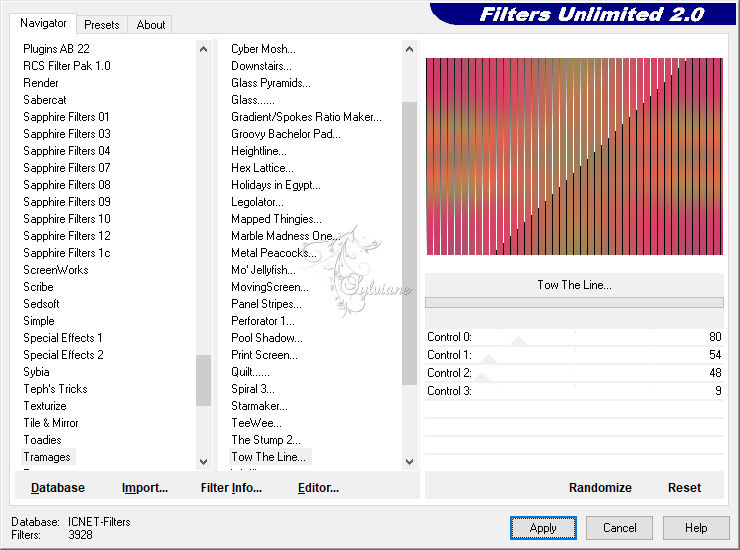This screenshot has height=550, width=740.
Task: Select the Texturize category
Action: 45,406
